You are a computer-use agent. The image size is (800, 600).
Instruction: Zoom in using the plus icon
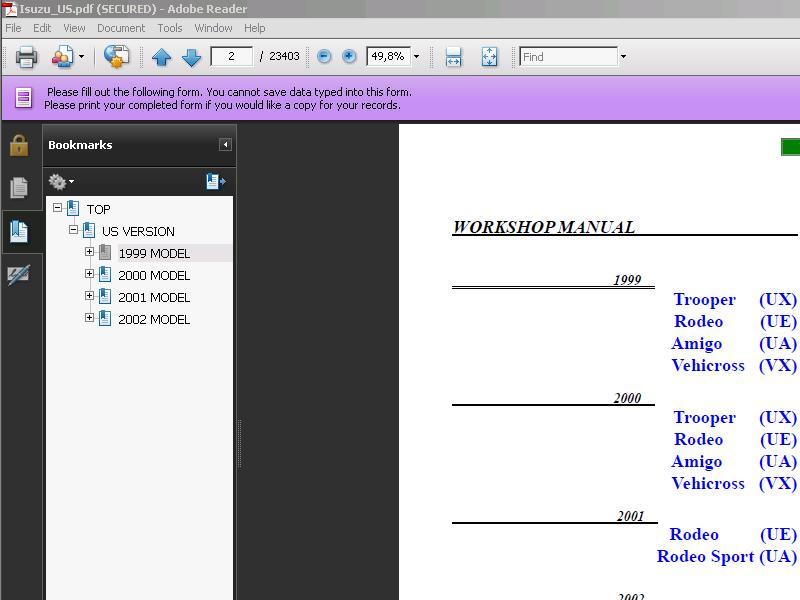pyautogui.click(x=349, y=57)
